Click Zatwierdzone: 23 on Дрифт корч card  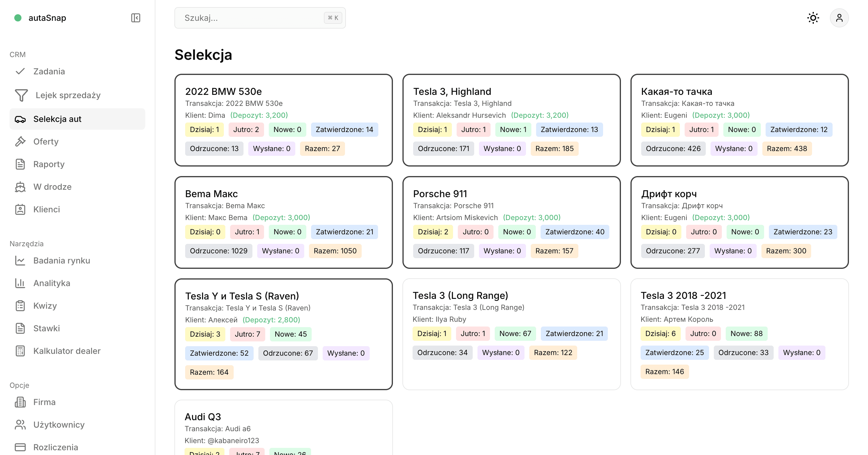pyautogui.click(x=803, y=232)
